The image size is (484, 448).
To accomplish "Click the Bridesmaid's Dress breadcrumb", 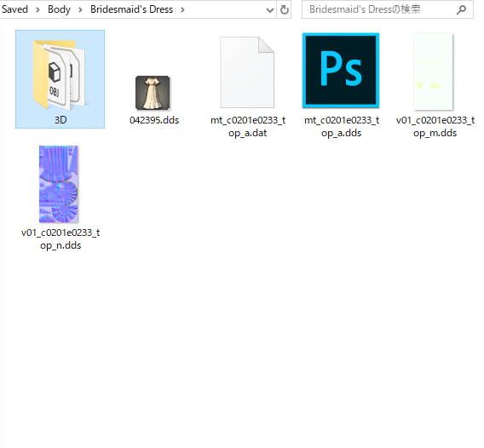I will (131, 9).
